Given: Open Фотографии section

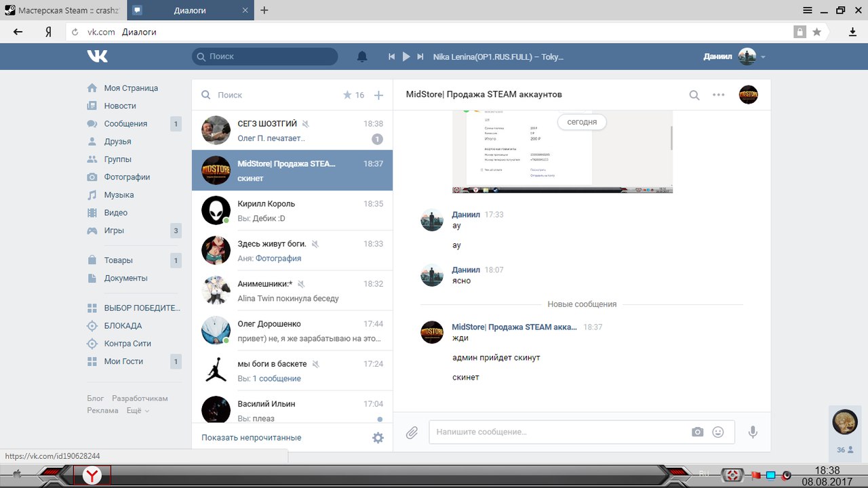Looking at the screenshot, I should (127, 177).
